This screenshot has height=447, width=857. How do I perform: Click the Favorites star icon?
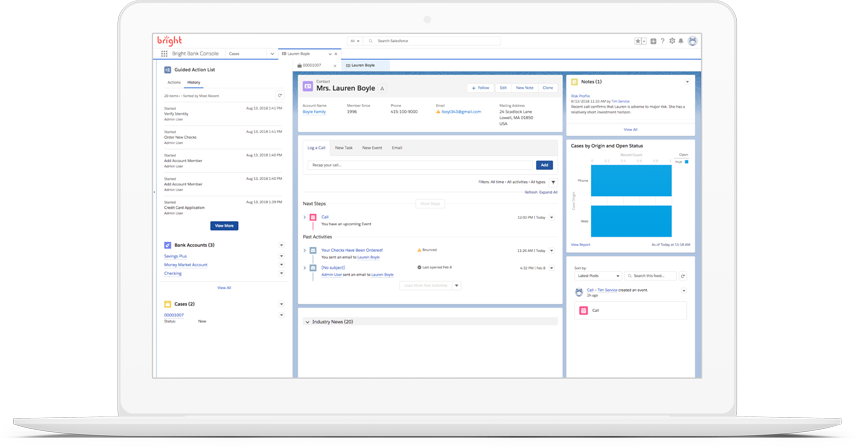click(x=638, y=41)
